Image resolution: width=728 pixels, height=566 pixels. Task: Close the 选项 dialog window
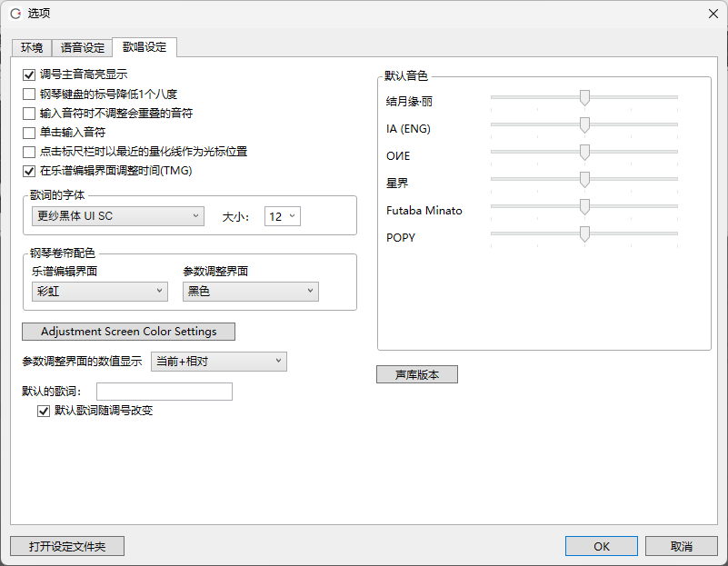712,14
